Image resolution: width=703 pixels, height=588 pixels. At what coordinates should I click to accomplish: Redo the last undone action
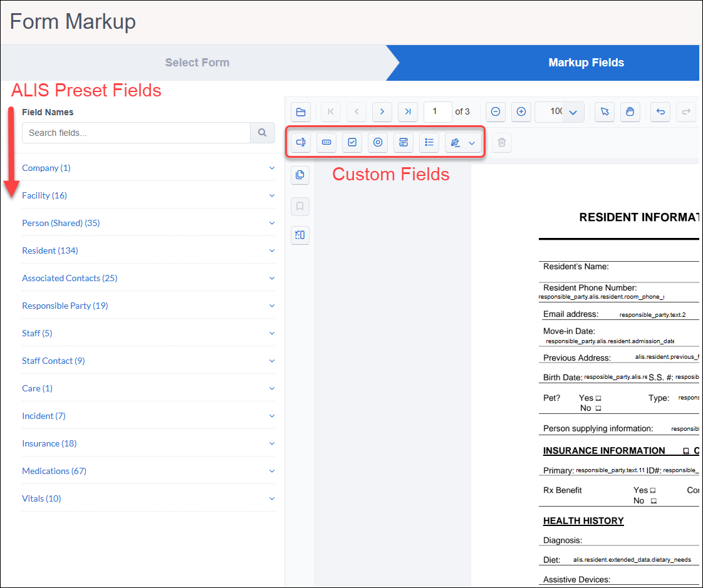pyautogui.click(x=686, y=112)
